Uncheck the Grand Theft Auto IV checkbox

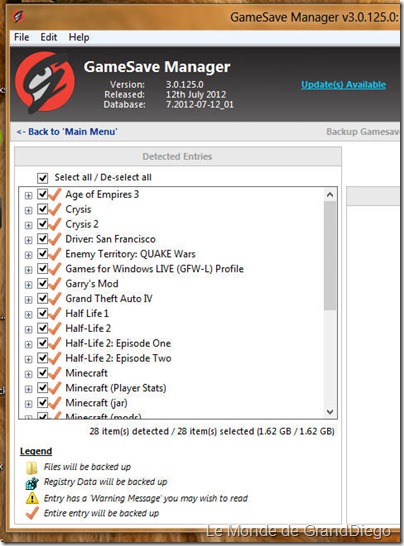pyautogui.click(x=42, y=298)
